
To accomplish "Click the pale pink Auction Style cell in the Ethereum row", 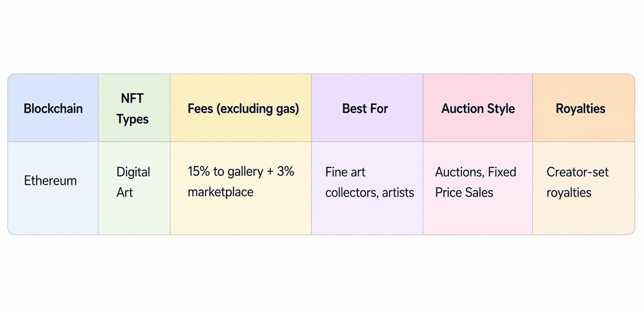I will tap(478, 188).
